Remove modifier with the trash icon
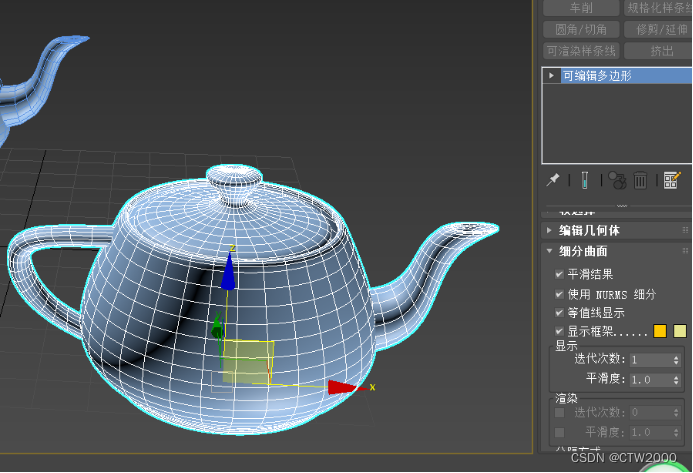 tap(640, 181)
